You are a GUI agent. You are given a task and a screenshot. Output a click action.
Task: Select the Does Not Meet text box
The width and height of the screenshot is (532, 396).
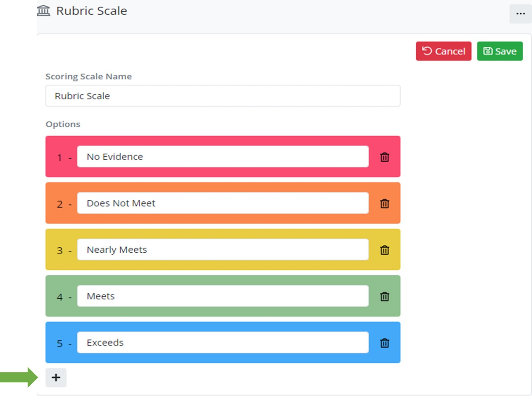tap(222, 203)
